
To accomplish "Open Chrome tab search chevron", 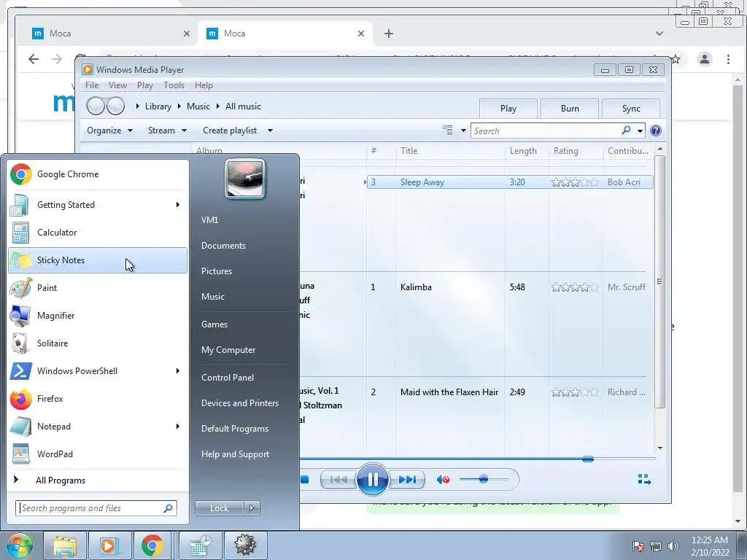I will (659, 34).
